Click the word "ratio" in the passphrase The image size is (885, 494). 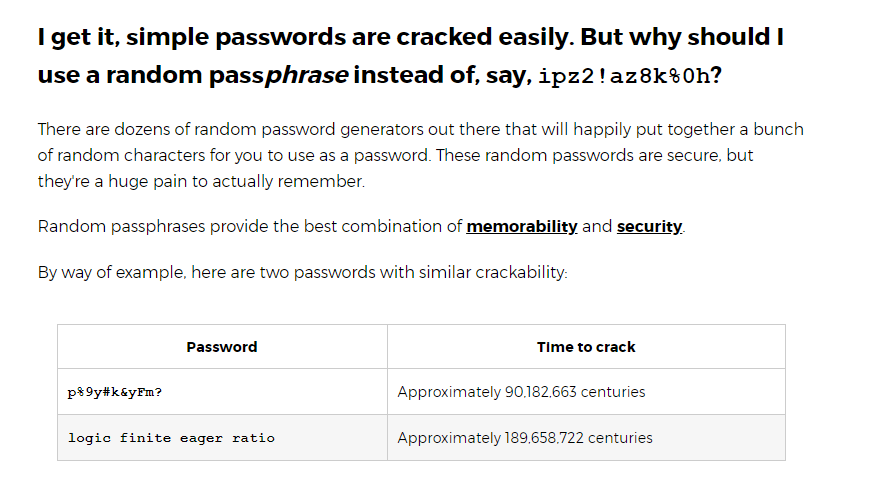point(253,438)
